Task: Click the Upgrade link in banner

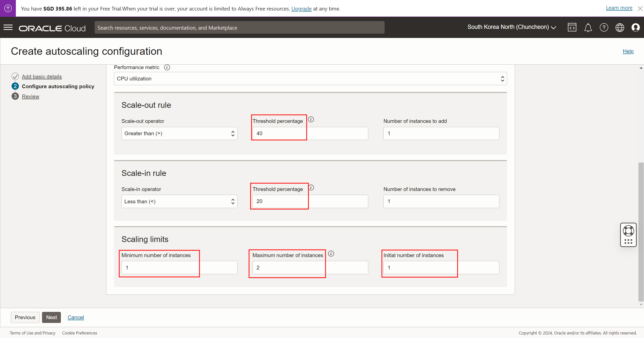Action: [301, 9]
